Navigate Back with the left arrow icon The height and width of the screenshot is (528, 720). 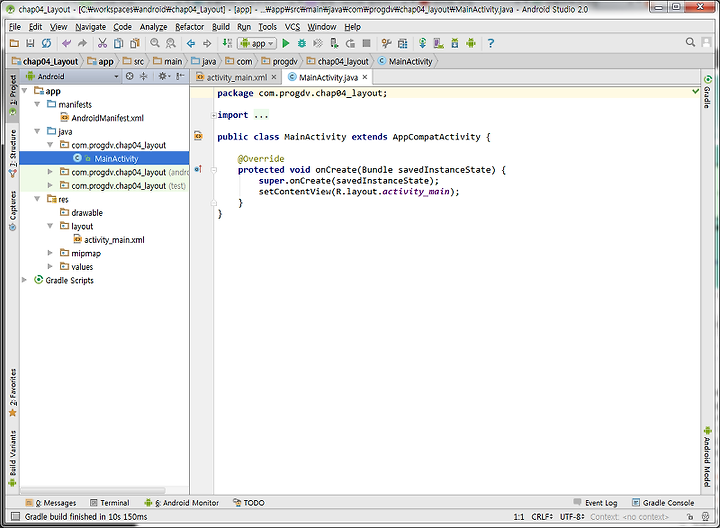pyautogui.click(x=191, y=44)
